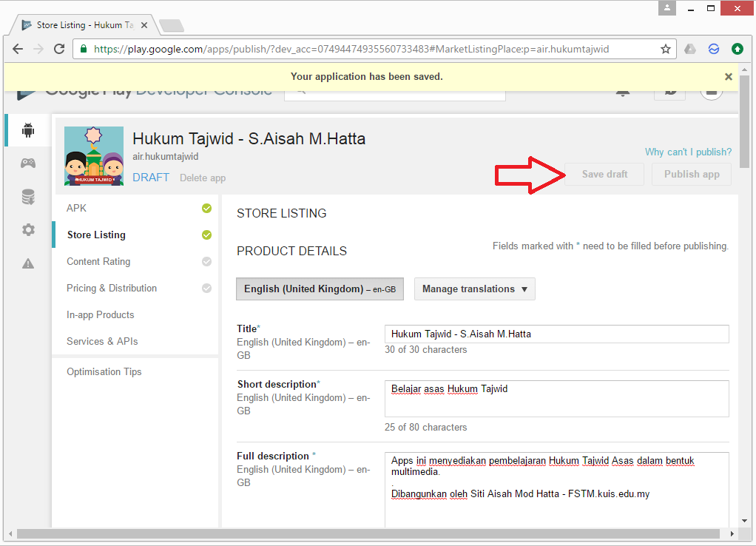
Task: Open APK section in side menu
Action: tap(76, 208)
